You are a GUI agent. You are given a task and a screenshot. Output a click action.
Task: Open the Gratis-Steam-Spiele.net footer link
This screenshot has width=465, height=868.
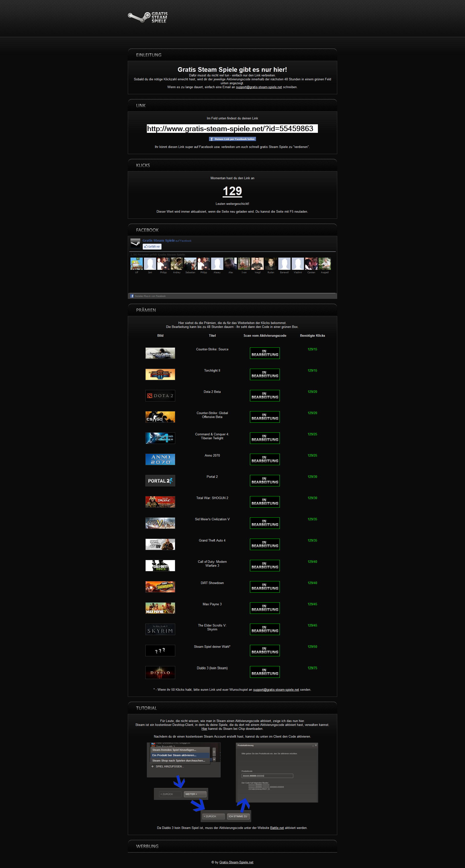236,862
